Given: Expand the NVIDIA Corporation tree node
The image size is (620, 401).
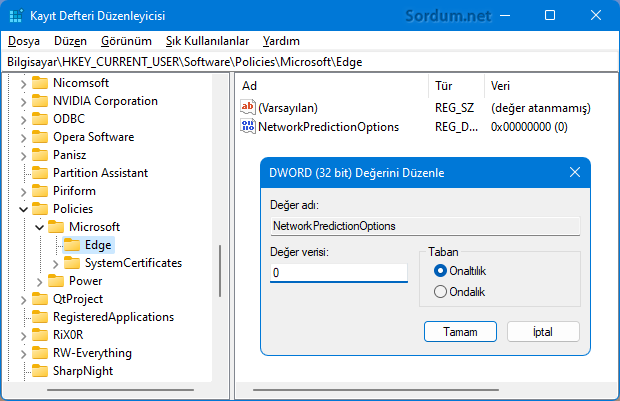Looking at the screenshot, I should tap(23, 102).
